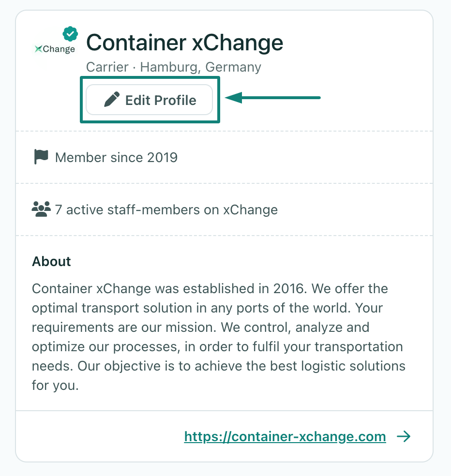Click the staff group people icon
Screen dimensions: 451x476
point(41,209)
